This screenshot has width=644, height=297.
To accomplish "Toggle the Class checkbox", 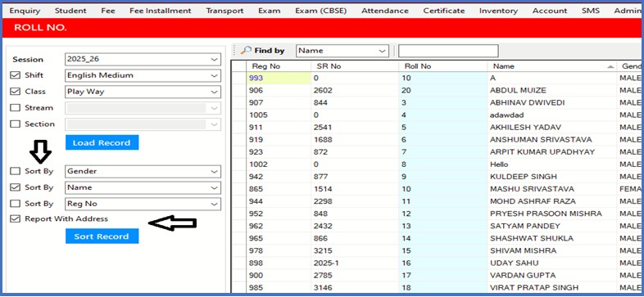I will tap(16, 92).
